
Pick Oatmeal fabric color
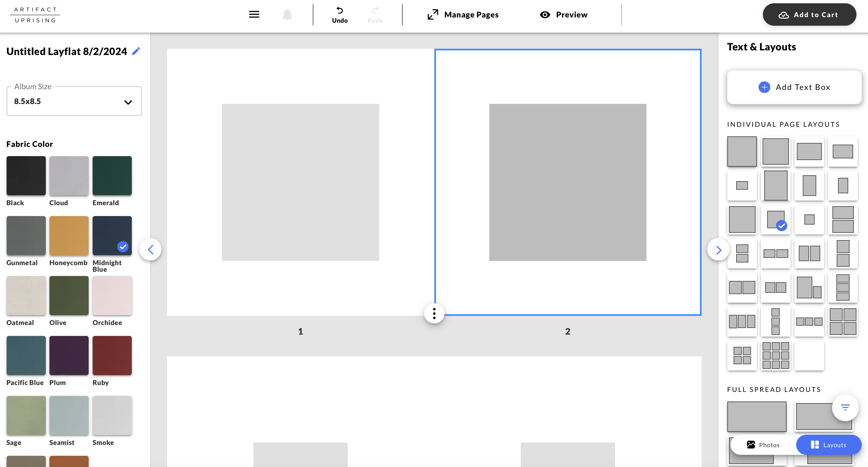tap(26, 295)
